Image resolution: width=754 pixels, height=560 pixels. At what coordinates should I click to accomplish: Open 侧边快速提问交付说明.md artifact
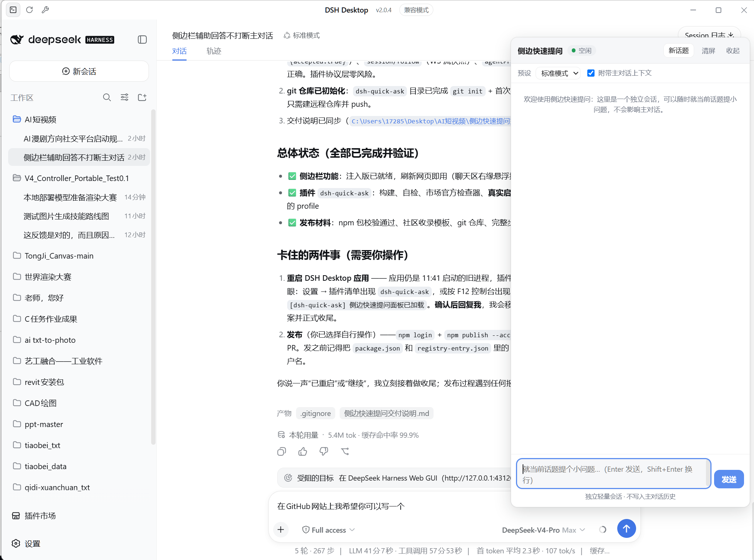pos(387,413)
